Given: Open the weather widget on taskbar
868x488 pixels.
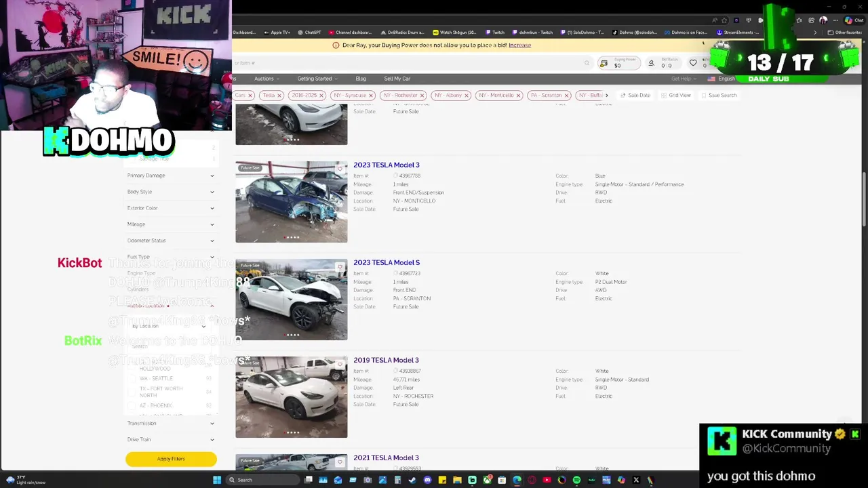Looking at the screenshot, I should point(26,480).
